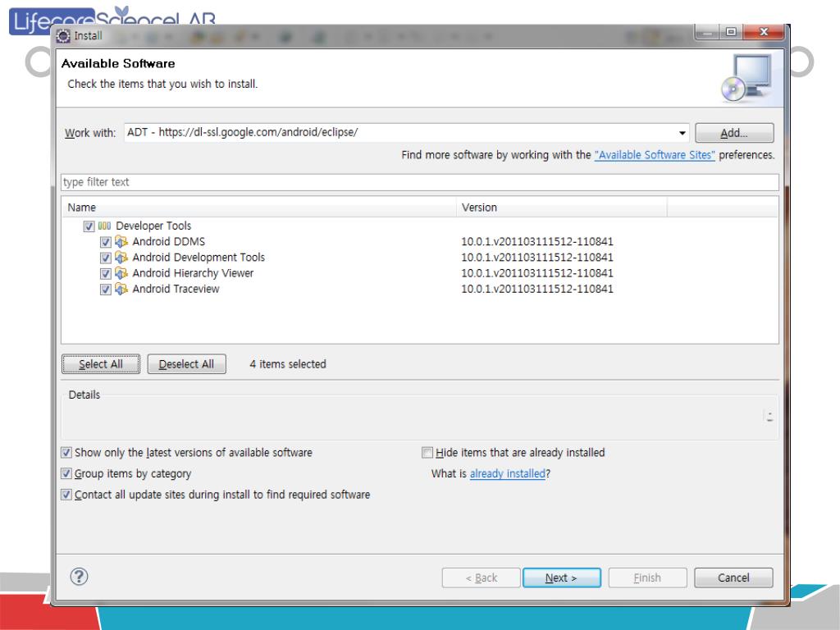840x630 pixels.
Task: Open the already installed link
Action: pos(507,473)
